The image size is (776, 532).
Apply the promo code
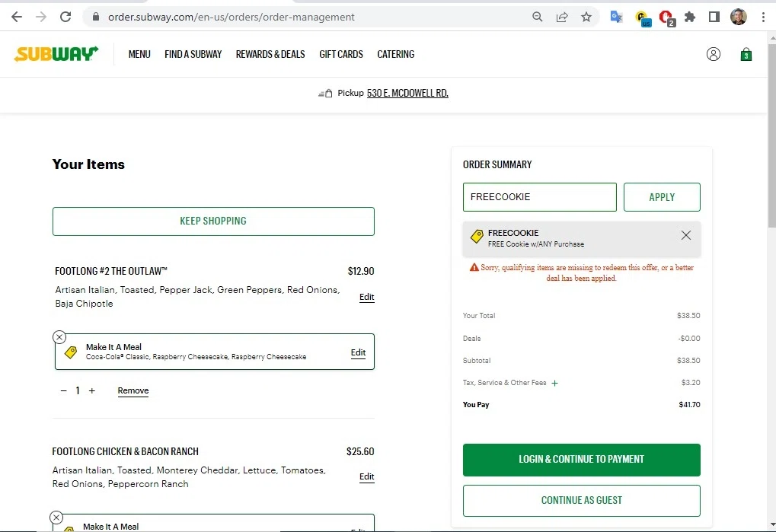[662, 197]
